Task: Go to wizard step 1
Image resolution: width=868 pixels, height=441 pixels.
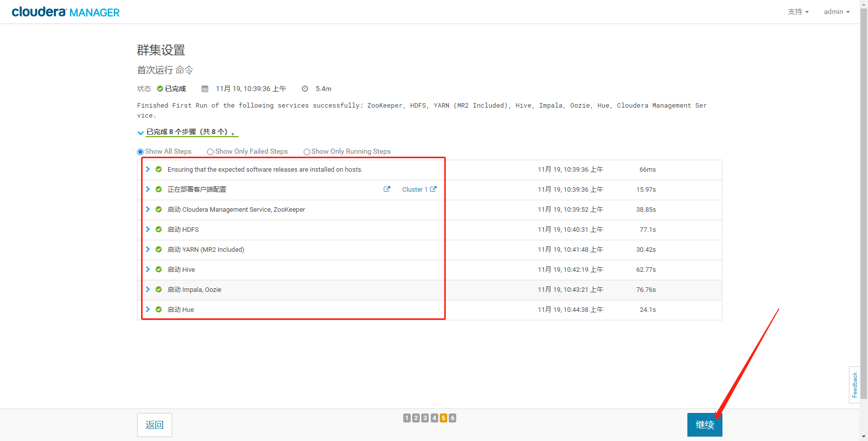Action: pos(407,418)
